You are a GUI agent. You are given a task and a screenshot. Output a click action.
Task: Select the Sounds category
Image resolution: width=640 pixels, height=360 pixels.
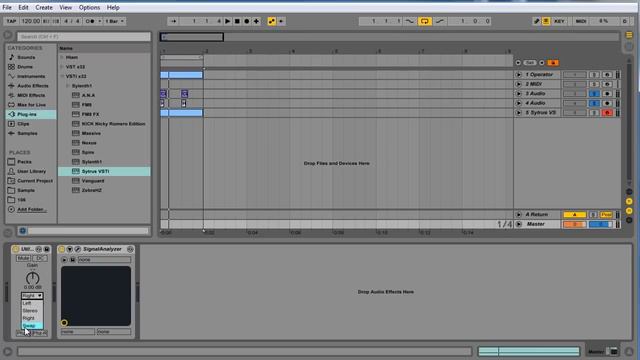(x=26, y=57)
